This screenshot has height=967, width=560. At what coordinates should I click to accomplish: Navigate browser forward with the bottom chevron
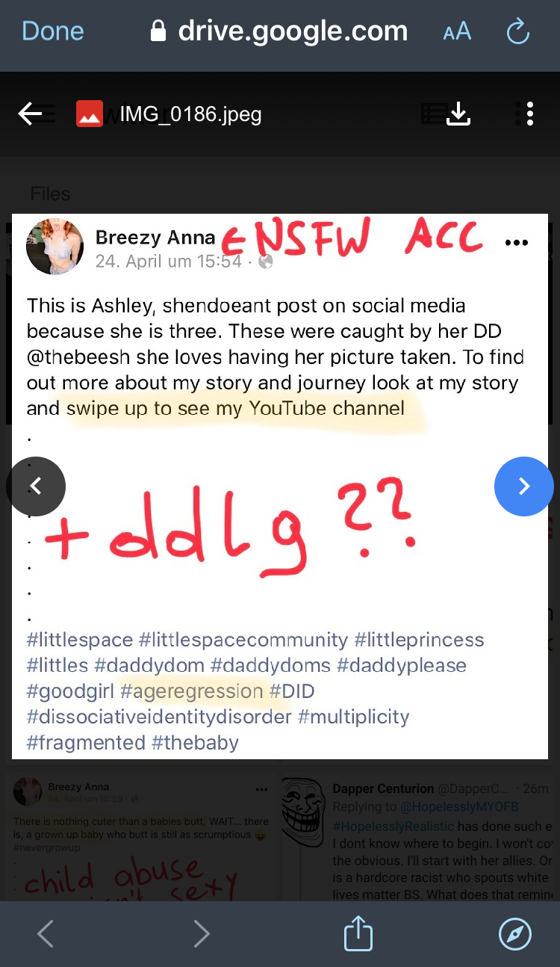(x=201, y=934)
